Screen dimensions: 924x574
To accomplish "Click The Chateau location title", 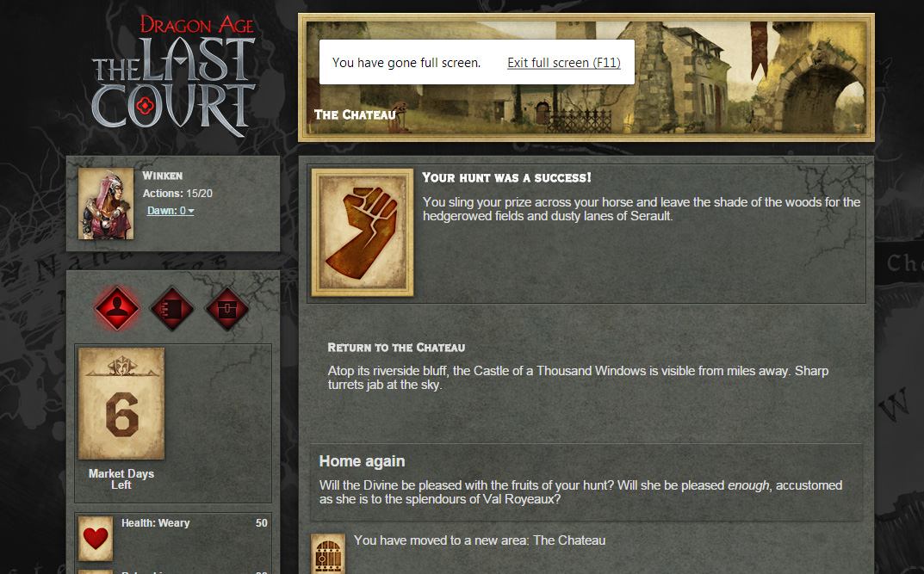I will pos(355,114).
